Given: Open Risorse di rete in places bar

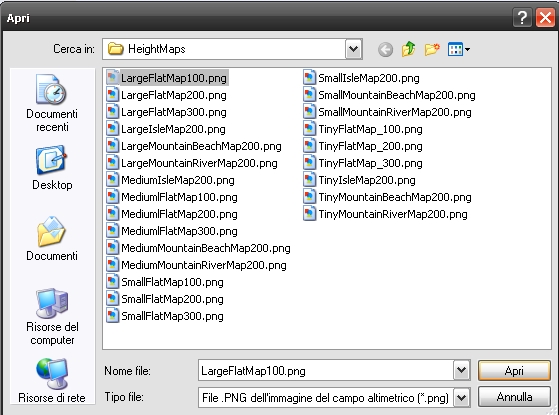Looking at the screenshot, I should tap(52, 380).
